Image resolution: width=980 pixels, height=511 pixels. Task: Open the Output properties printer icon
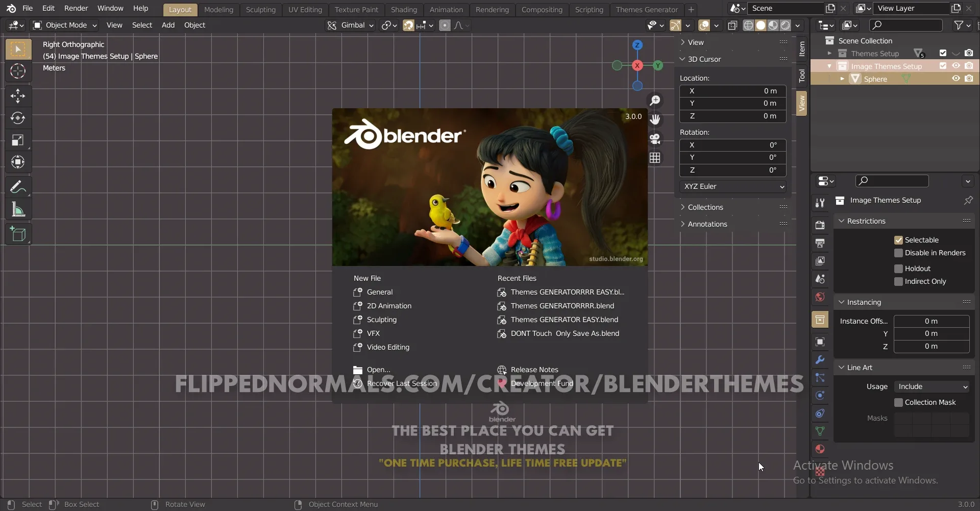(820, 243)
